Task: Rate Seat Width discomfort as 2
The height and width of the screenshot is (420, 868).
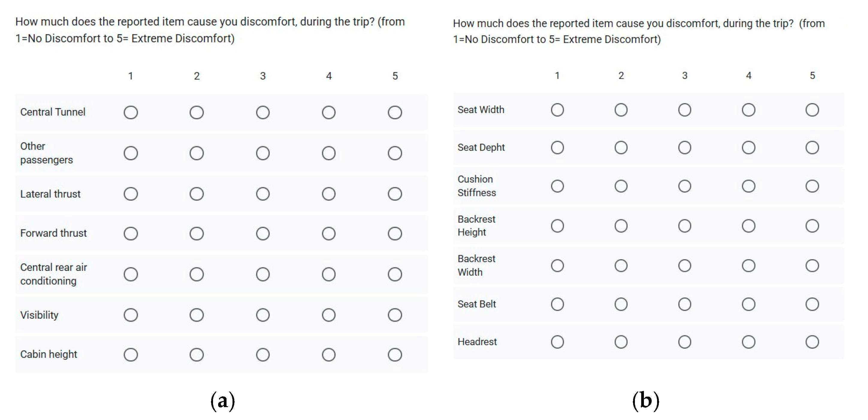Action: point(621,110)
